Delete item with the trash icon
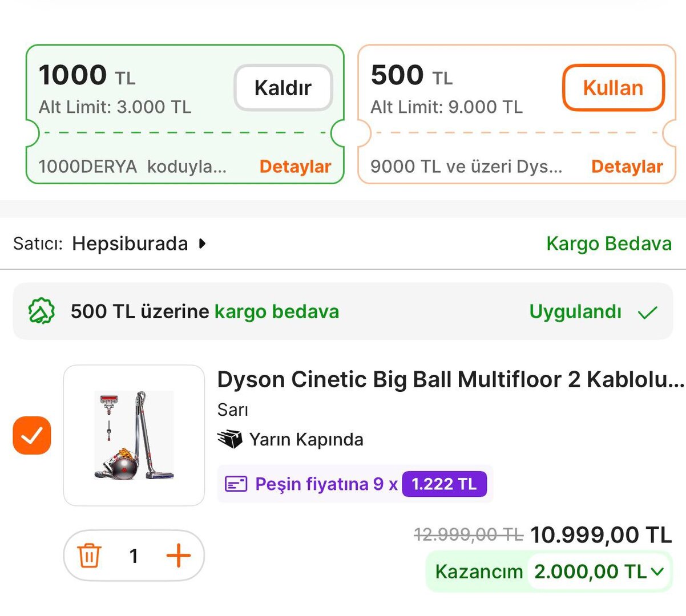The height and width of the screenshot is (616, 686). pos(89,556)
